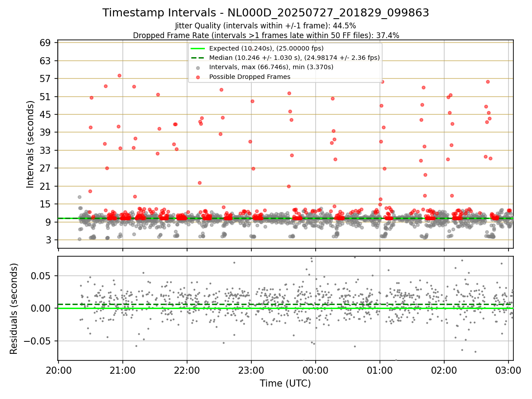Click the dashed dark green line sample in legend
The image size is (532, 399).
coord(198,58)
